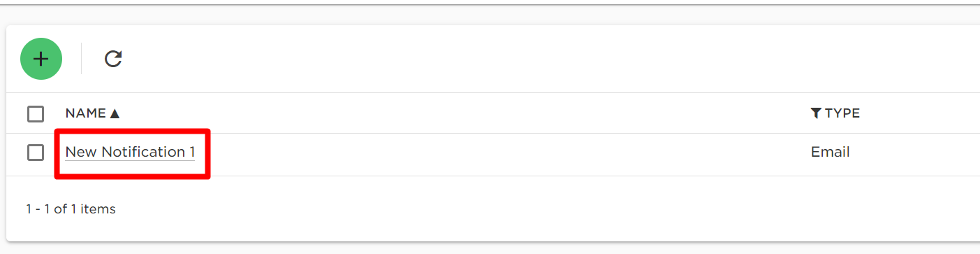Click the NAME header label text
The width and height of the screenshot is (980, 254).
pyautogui.click(x=86, y=113)
